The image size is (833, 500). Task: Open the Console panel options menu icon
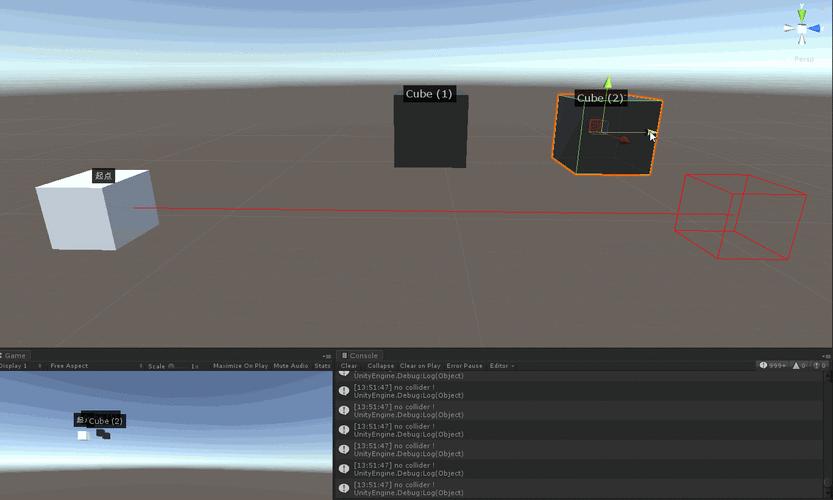coord(827,356)
